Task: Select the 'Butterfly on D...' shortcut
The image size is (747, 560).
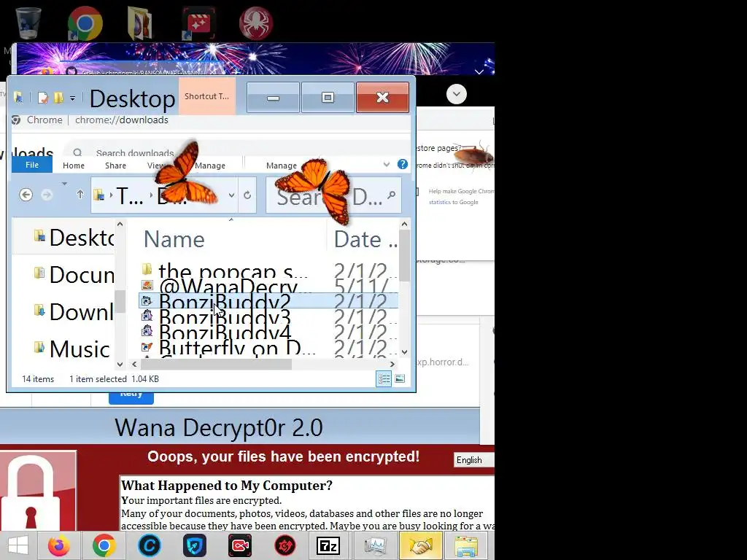Action: 268,346
